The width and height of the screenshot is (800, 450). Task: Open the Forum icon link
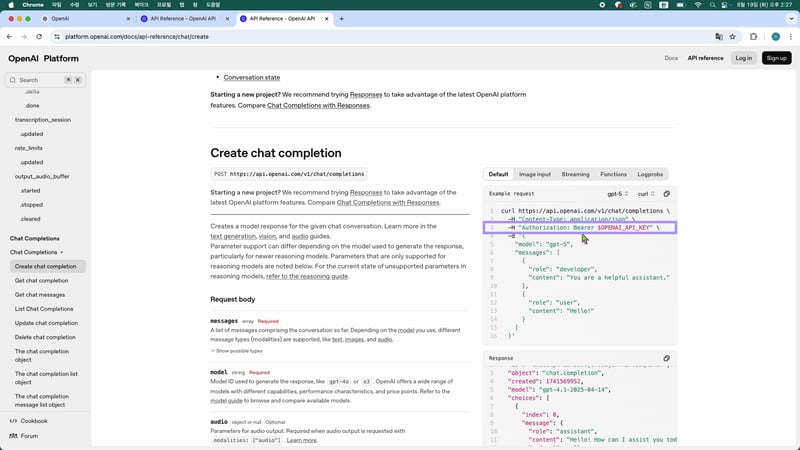point(13,436)
